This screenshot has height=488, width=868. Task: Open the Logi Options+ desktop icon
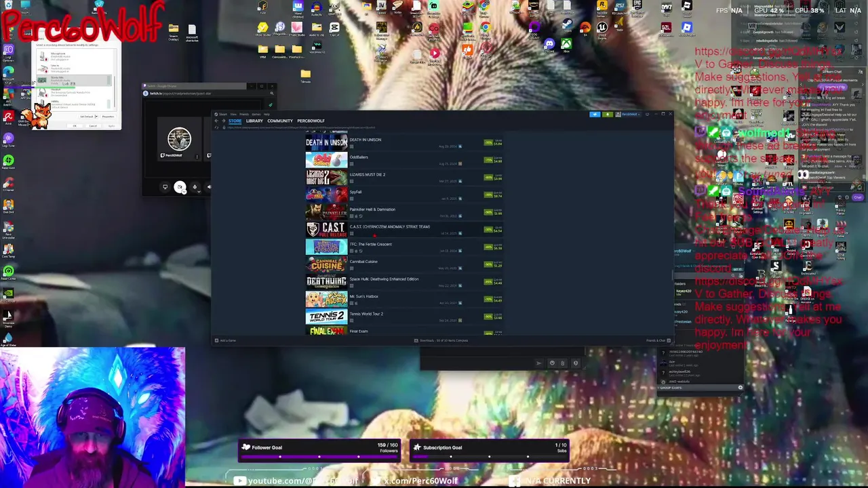pyautogui.click(x=9, y=51)
